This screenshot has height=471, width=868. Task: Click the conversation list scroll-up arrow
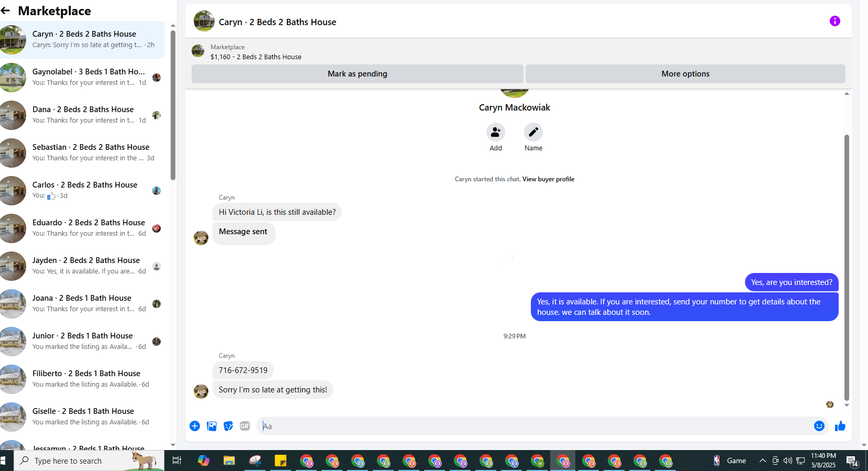coord(173,26)
